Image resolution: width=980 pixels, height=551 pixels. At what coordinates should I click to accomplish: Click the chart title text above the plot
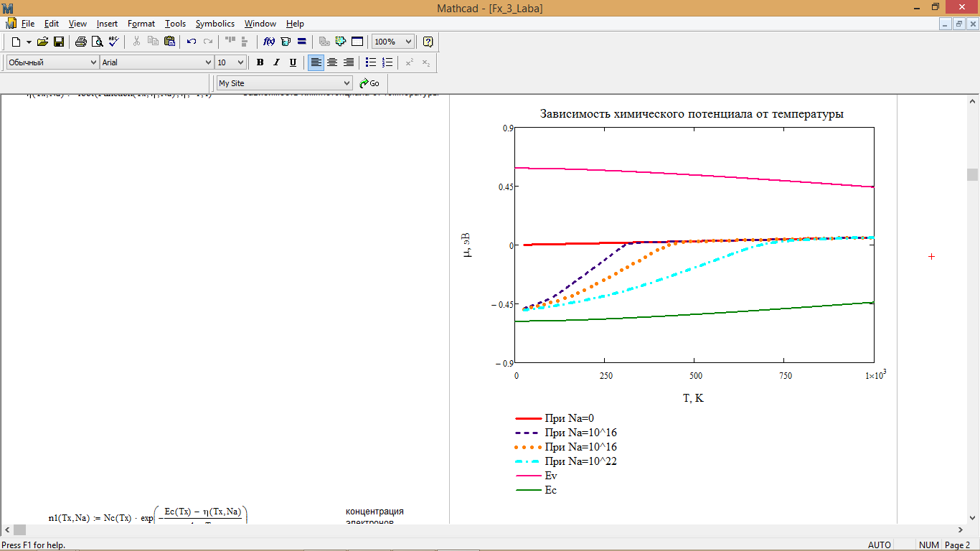pyautogui.click(x=692, y=114)
